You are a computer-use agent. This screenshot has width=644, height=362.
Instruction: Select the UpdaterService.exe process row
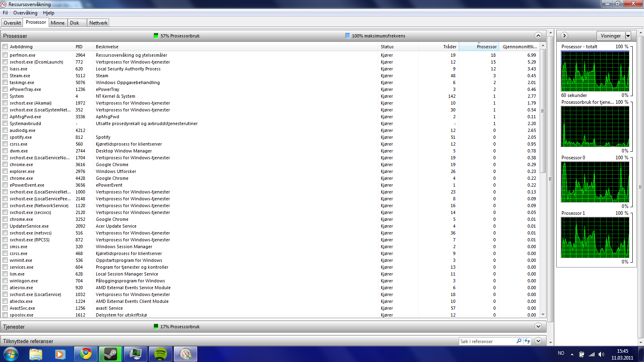click(x=270, y=226)
